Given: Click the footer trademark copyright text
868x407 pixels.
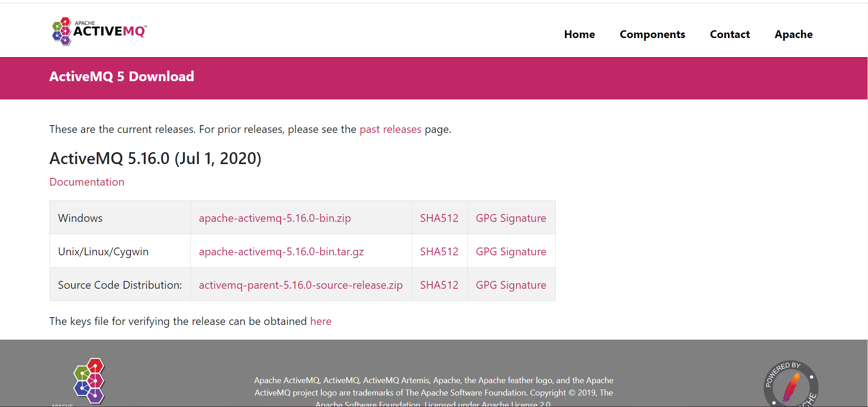Looking at the screenshot, I should coord(434,393).
